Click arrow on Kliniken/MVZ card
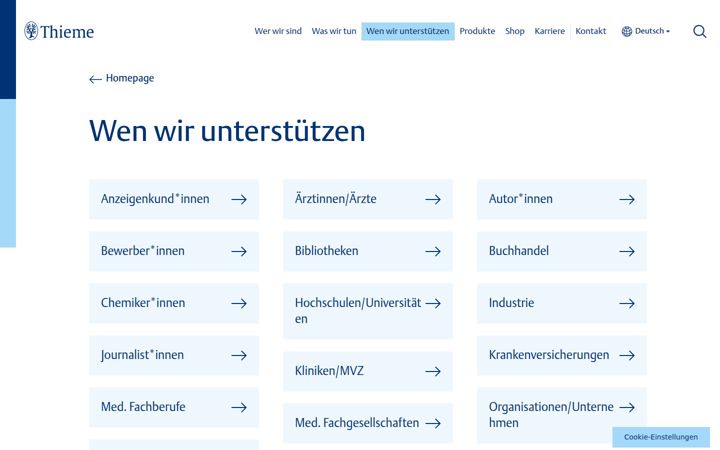720x450 pixels. (x=433, y=371)
